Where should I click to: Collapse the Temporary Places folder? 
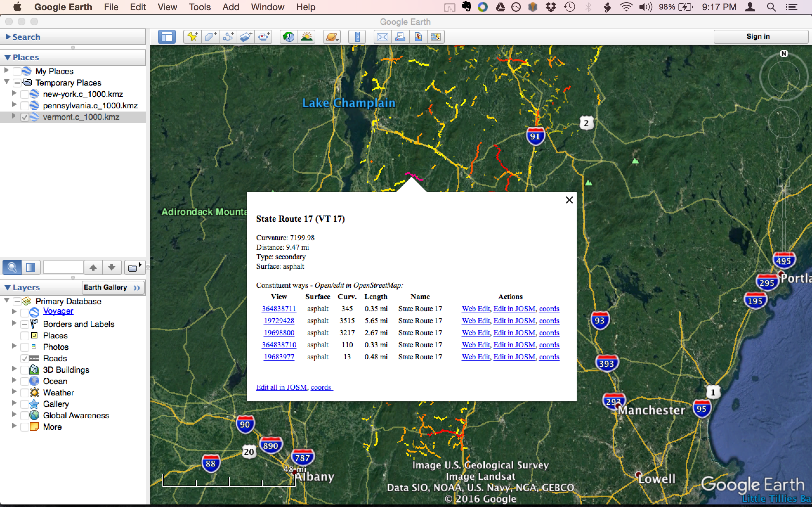pyautogui.click(x=6, y=82)
